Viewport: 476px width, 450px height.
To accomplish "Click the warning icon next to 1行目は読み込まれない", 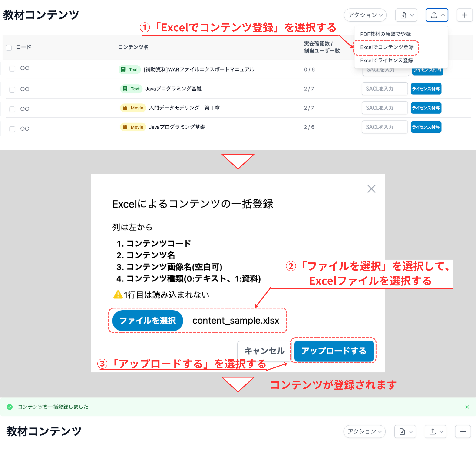I will (118, 295).
